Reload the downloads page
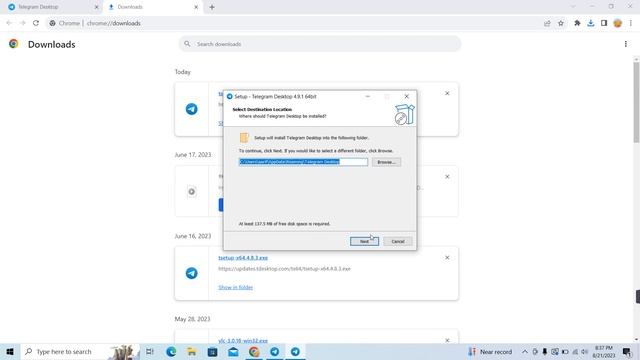The width and height of the screenshot is (640, 360). coord(36,23)
